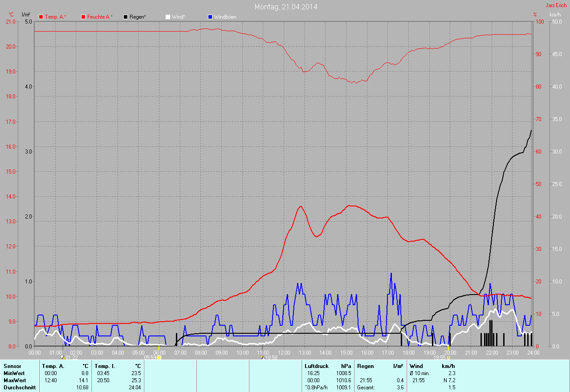Click the 'Regen' column header in the table
The height and width of the screenshot is (392, 570).
coord(366,366)
